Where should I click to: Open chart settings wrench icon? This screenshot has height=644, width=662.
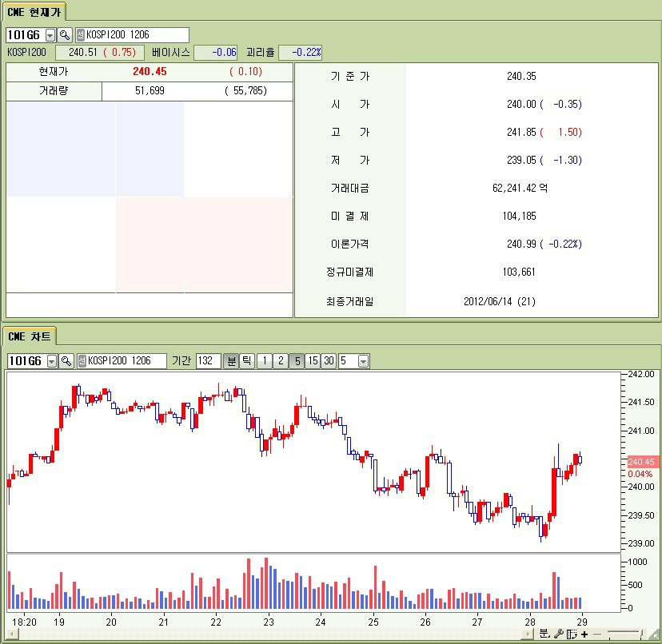559,634
